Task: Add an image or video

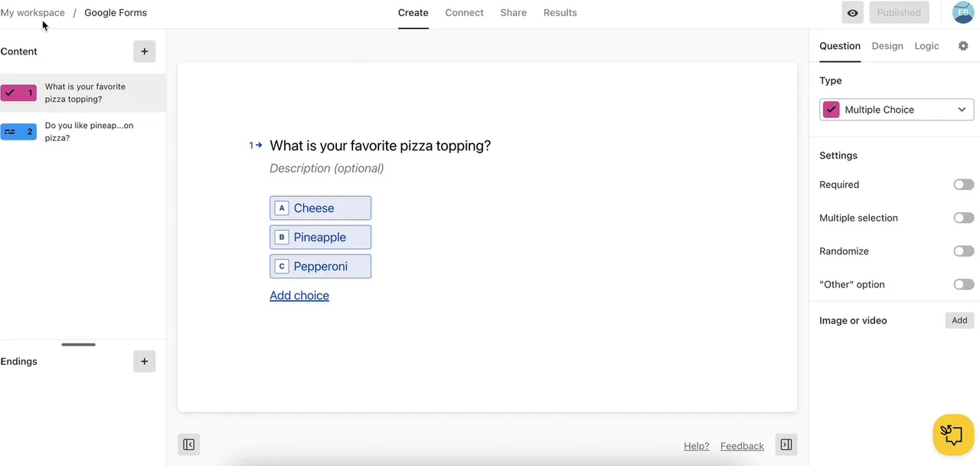Action: coord(959,320)
